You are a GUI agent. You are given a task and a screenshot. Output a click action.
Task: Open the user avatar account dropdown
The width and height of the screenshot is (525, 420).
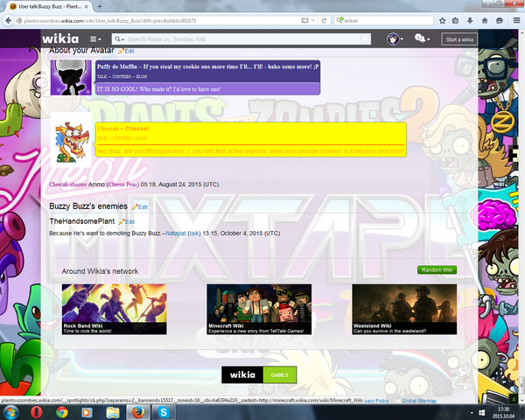point(395,39)
